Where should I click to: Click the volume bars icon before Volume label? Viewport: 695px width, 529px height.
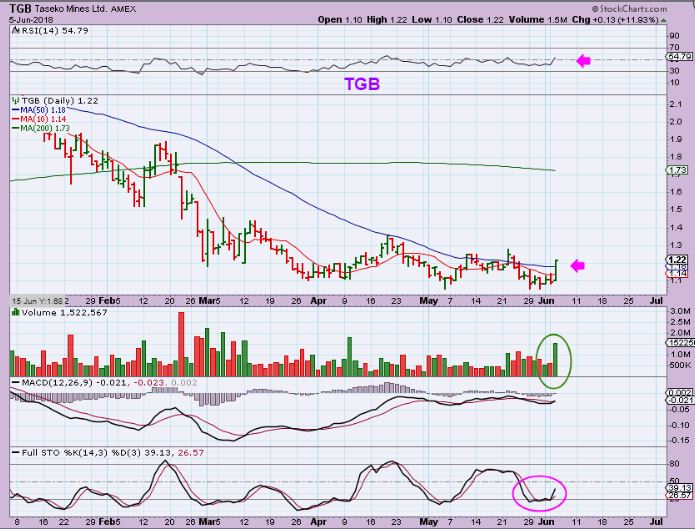pyautogui.click(x=16, y=313)
